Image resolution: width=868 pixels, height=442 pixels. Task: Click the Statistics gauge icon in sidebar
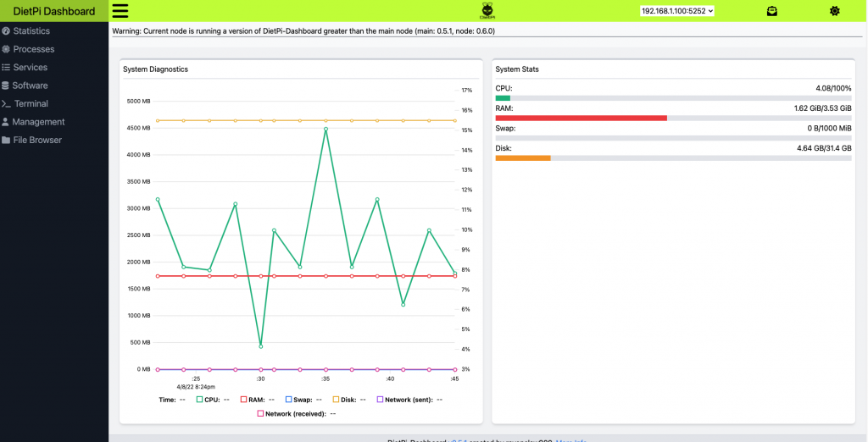coord(6,31)
